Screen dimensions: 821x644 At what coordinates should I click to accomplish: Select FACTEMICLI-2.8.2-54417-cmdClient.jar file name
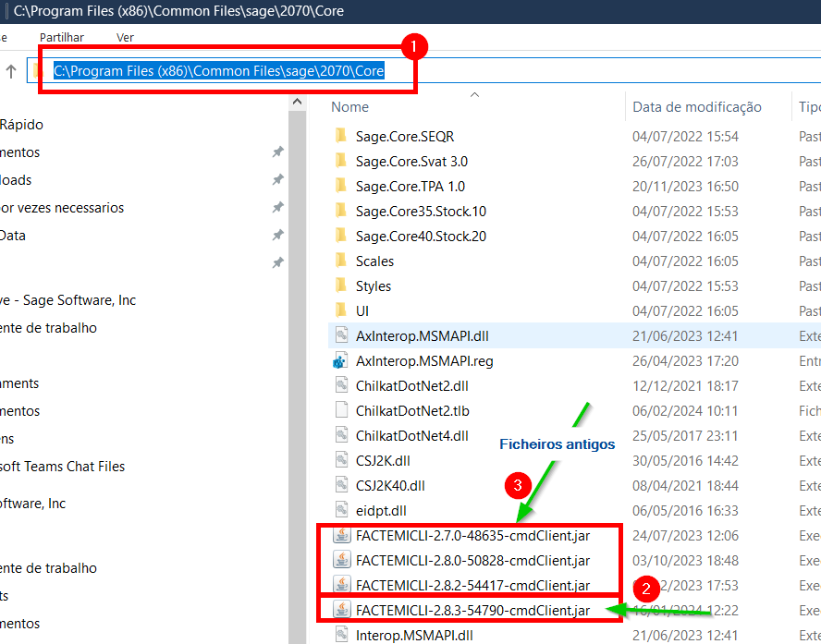coord(472,586)
